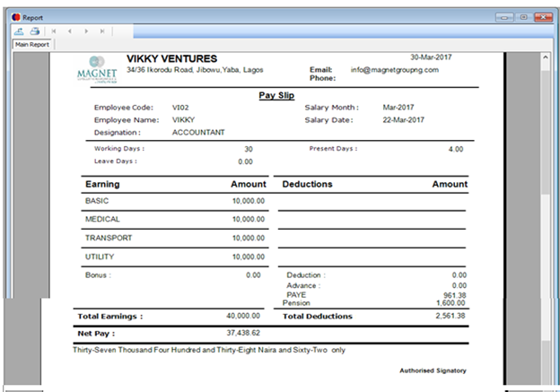560x392 pixels.
Task: Minimize the Report window
Action: (x=504, y=17)
